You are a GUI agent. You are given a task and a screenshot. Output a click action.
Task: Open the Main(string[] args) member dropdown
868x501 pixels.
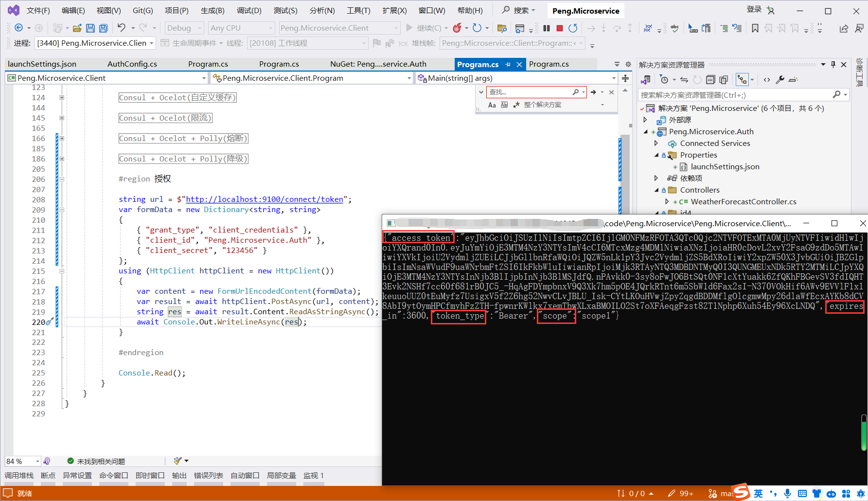pyautogui.click(x=516, y=78)
